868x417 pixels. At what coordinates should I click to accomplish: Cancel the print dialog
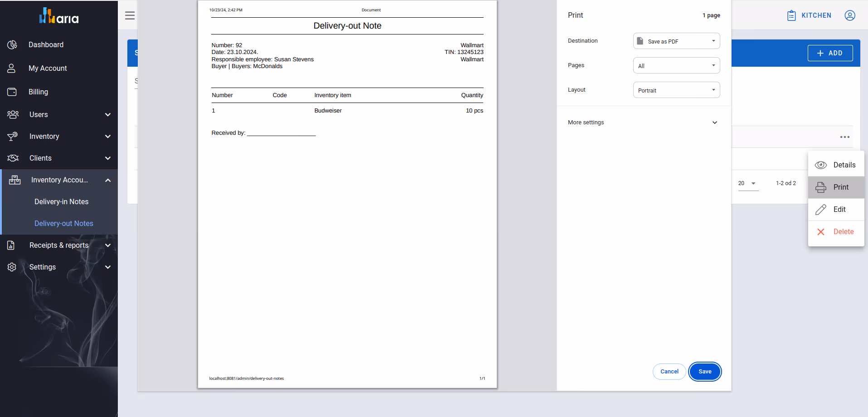[x=669, y=372]
